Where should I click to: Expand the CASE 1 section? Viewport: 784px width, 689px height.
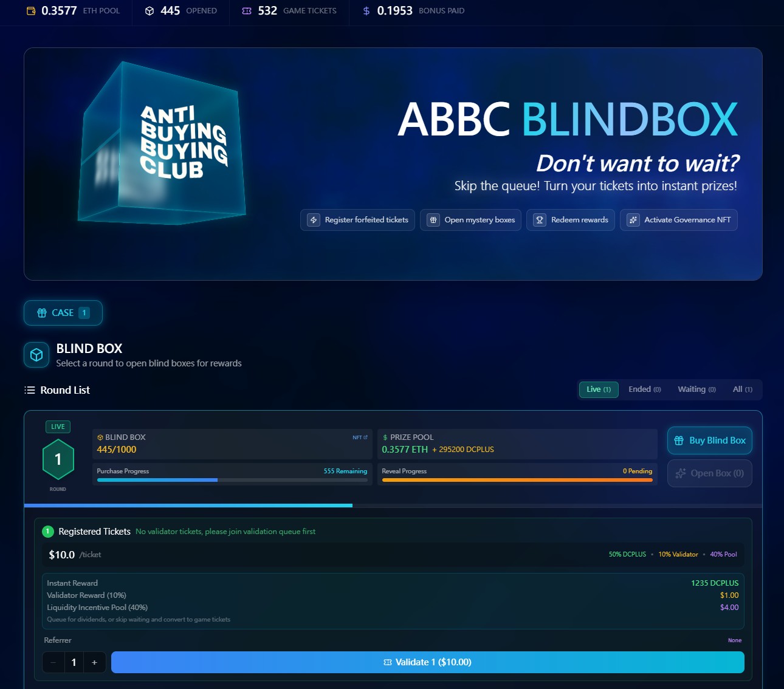tap(63, 312)
